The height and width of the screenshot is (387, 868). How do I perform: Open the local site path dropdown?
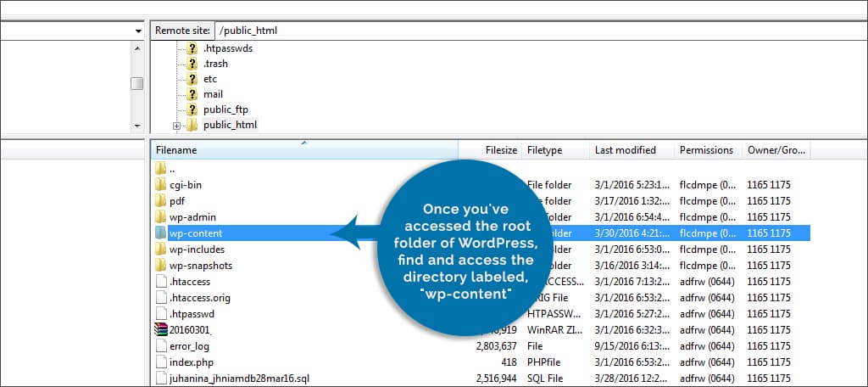(x=138, y=31)
